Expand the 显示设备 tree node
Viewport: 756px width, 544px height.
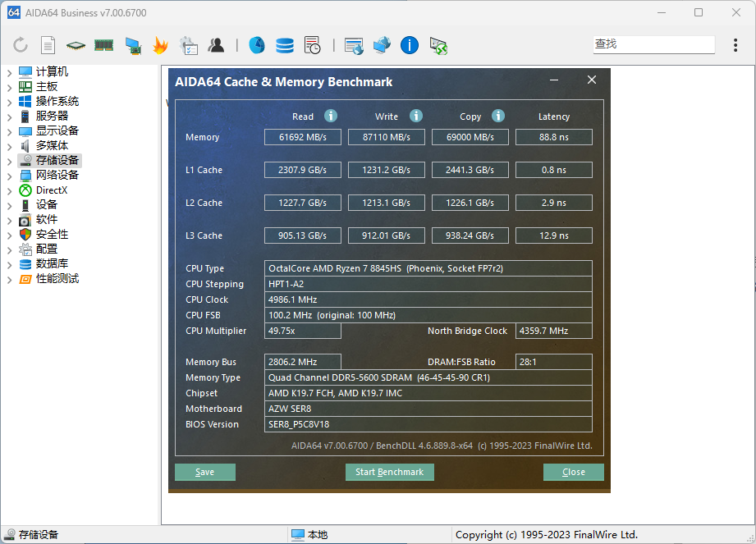(x=10, y=132)
